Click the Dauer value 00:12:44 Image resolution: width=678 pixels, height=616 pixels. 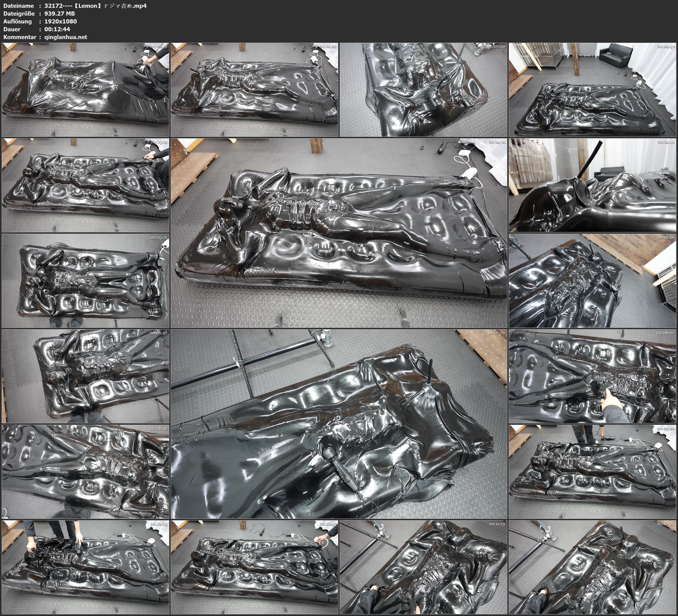point(57,29)
